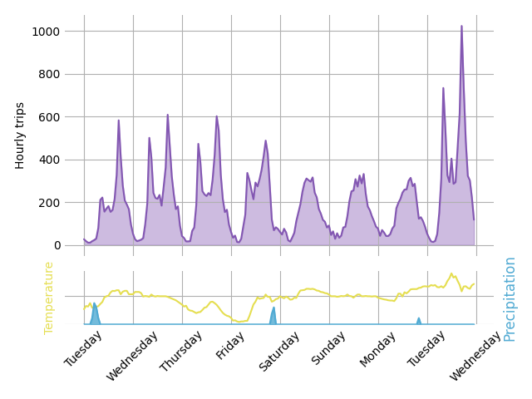Select the 1000 y-axis tick label
The height and width of the screenshot is (399, 532).
[x=45, y=32]
